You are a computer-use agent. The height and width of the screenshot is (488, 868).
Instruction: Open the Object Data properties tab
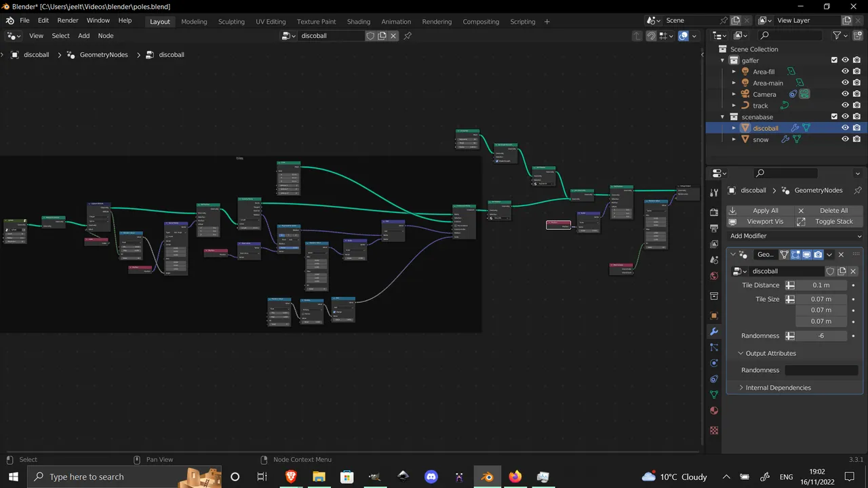point(713,394)
